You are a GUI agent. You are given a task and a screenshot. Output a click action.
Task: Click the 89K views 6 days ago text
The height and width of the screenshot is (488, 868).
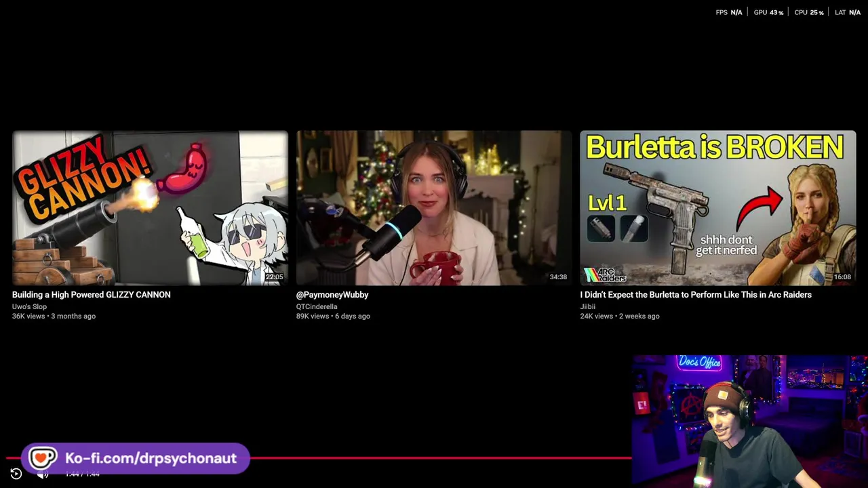(x=333, y=316)
